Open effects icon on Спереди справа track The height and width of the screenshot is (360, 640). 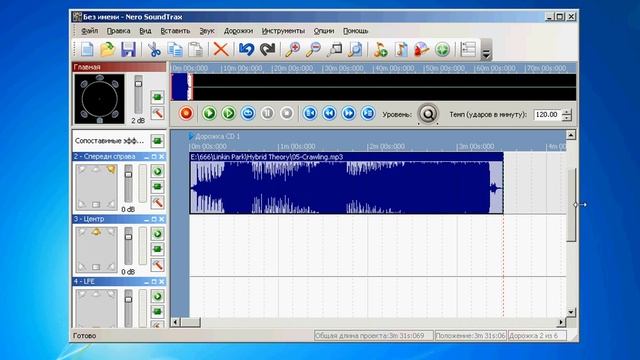coord(158,187)
